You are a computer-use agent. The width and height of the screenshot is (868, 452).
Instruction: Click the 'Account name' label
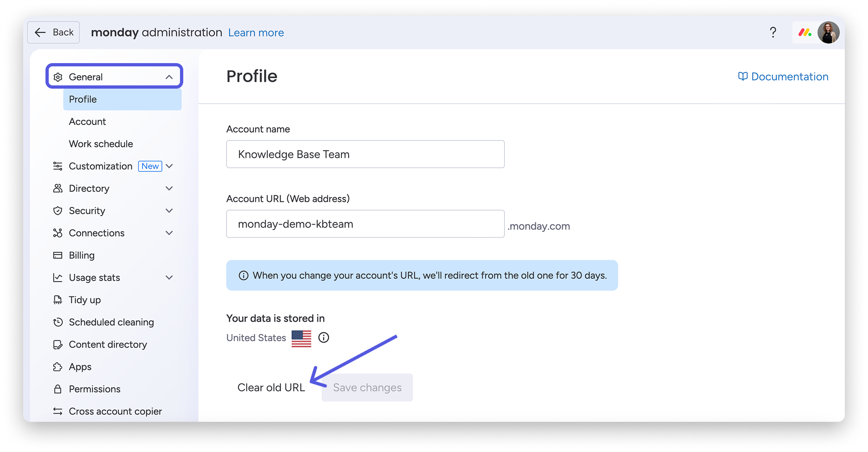[258, 129]
